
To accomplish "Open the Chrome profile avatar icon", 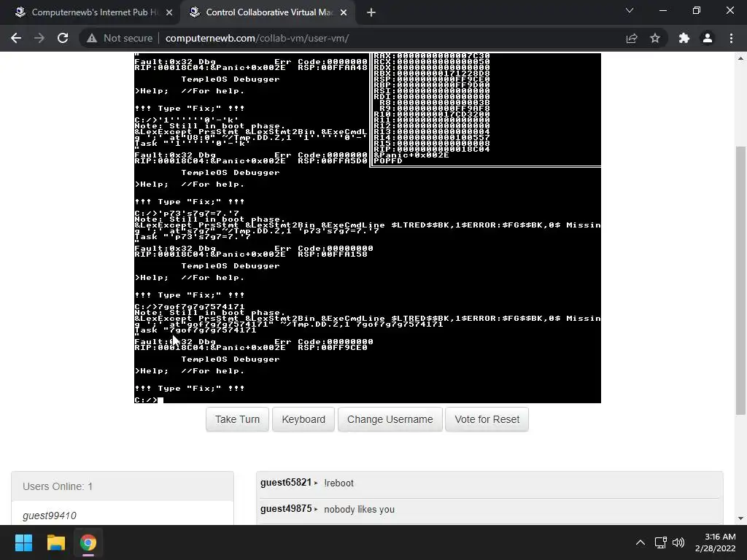I will [708, 38].
